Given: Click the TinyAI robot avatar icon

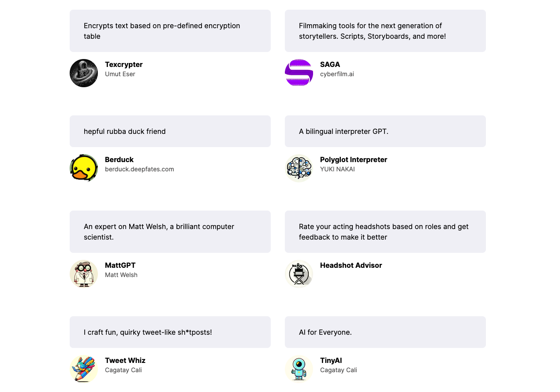Looking at the screenshot, I should click(299, 369).
